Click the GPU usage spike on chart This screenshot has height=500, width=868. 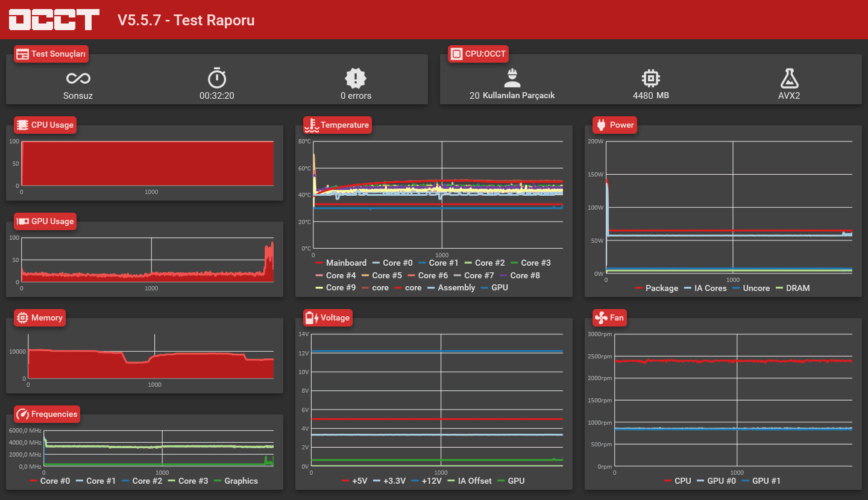click(x=269, y=259)
